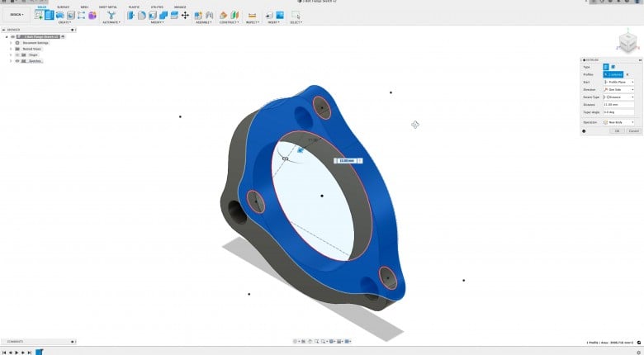Switch to the Solid tab
The width and height of the screenshot is (644, 355).
coord(42,7)
